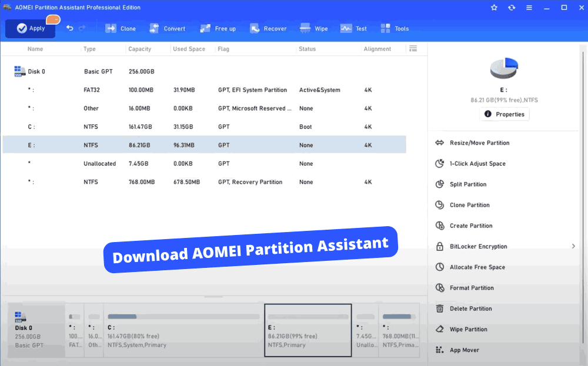Click the Wipe Partition eraser icon
588x366 pixels.
click(x=439, y=330)
